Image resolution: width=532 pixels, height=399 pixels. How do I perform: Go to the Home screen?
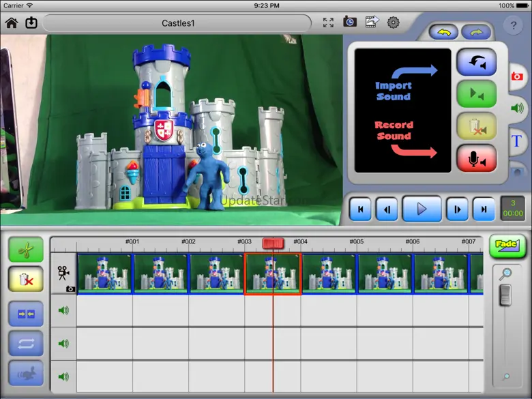pyautogui.click(x=12, y=23)
